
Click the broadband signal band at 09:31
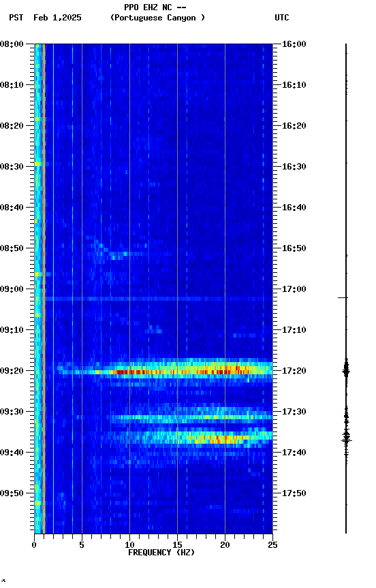[191, 417]
